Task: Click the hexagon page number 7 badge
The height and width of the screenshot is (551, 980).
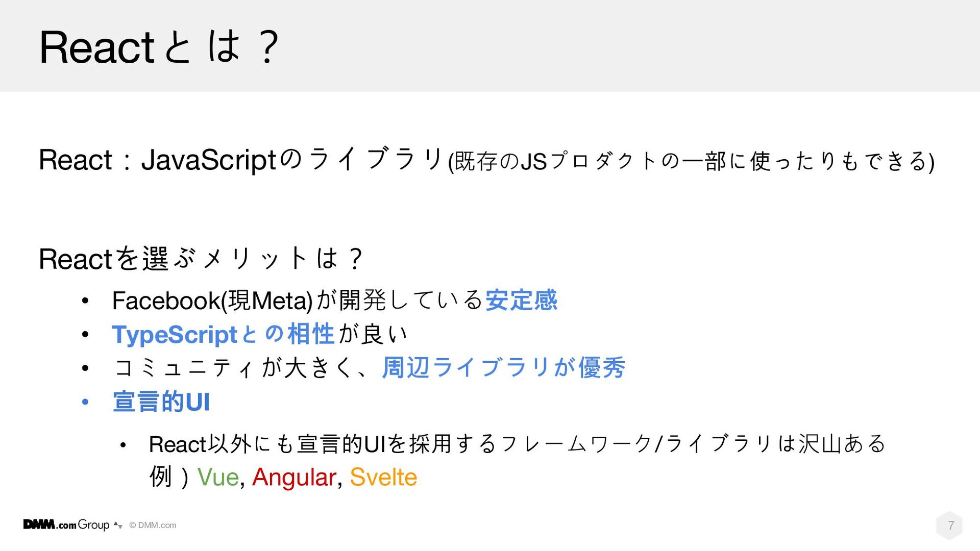Action: 950,525
